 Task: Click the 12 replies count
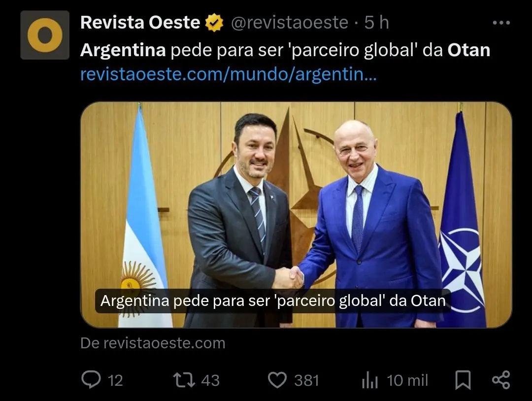(x=115, y=380)
